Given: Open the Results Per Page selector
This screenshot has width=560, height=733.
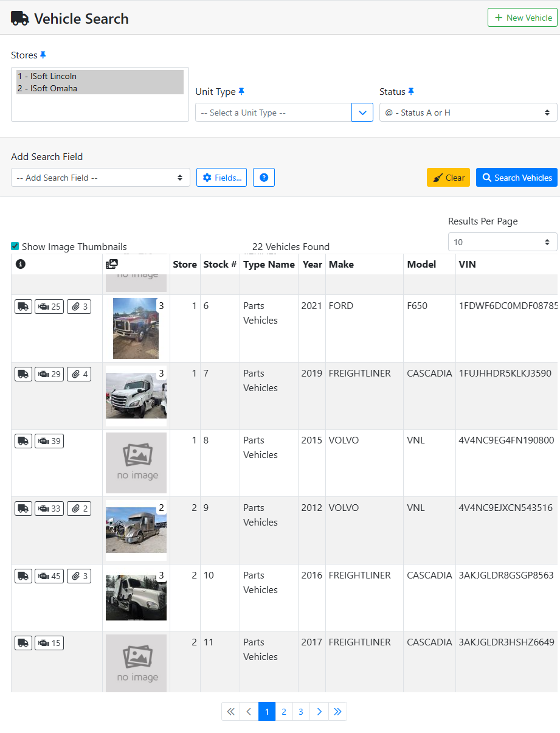Looking at the screenshot, I should (x=502, y=241).
